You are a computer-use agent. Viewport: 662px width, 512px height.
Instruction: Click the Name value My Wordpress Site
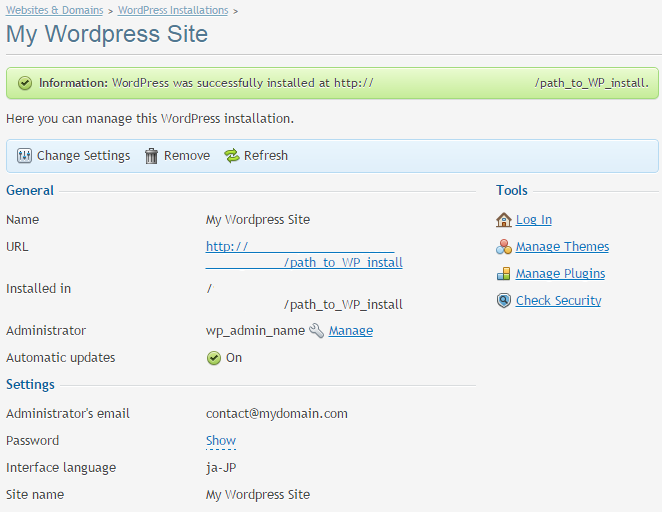click(258, 220)
